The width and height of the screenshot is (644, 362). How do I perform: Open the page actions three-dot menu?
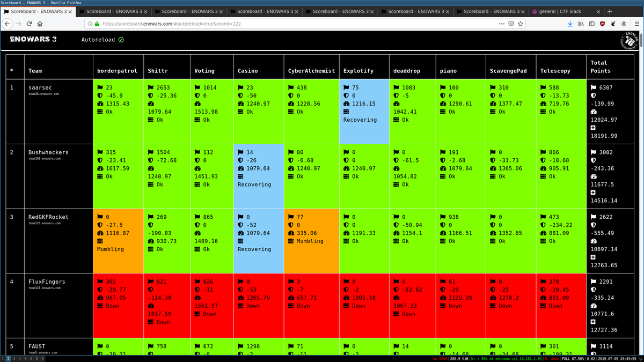501,24
